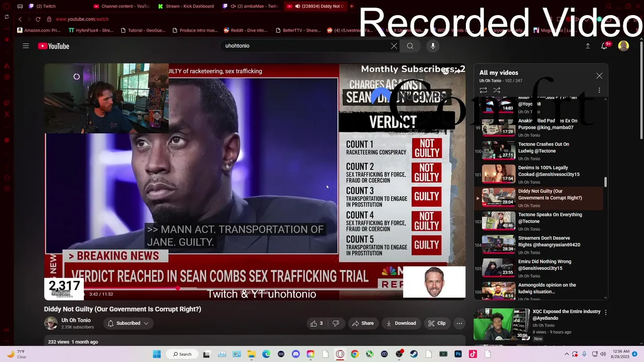Open Steam from the taskbar
The height and width of the screenshot is (362, 644).
(x=414, y=354)
